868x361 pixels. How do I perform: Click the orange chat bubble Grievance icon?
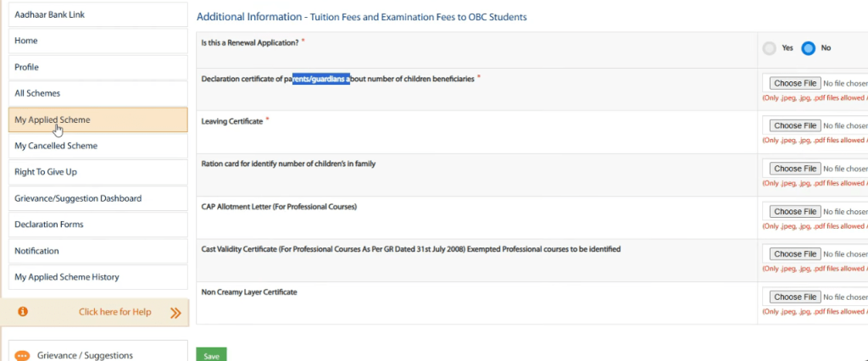coord(23,356)
